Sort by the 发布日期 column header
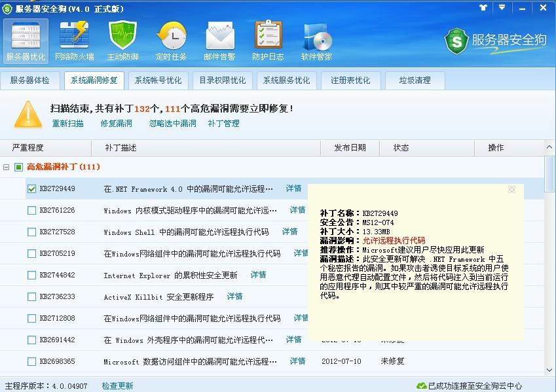The width and height of the screenshot is (556, 392). (350, 147)
